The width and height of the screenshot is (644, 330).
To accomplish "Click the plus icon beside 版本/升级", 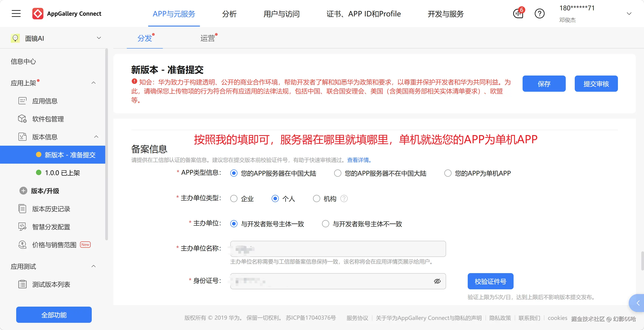I will point(23,191).
